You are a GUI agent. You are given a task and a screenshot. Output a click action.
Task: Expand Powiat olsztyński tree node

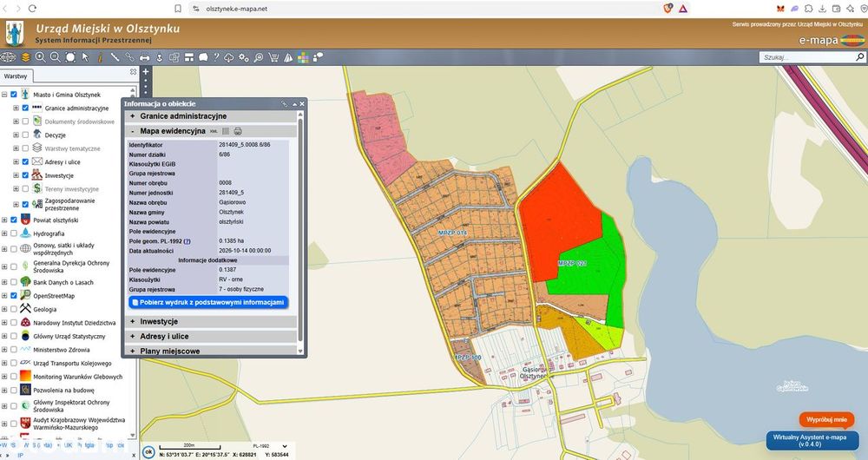[x=4, y=220]
